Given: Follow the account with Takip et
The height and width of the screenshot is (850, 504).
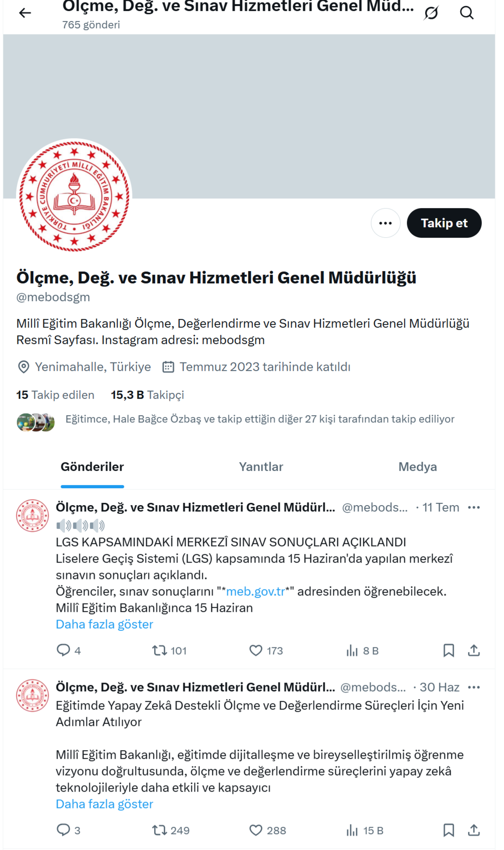Looking at the screenshot, I should coord(444,223).
